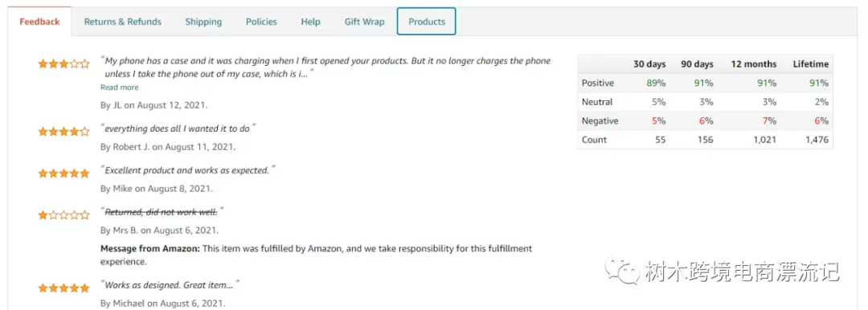Open the Gift Wrap tab

(364, 22)
